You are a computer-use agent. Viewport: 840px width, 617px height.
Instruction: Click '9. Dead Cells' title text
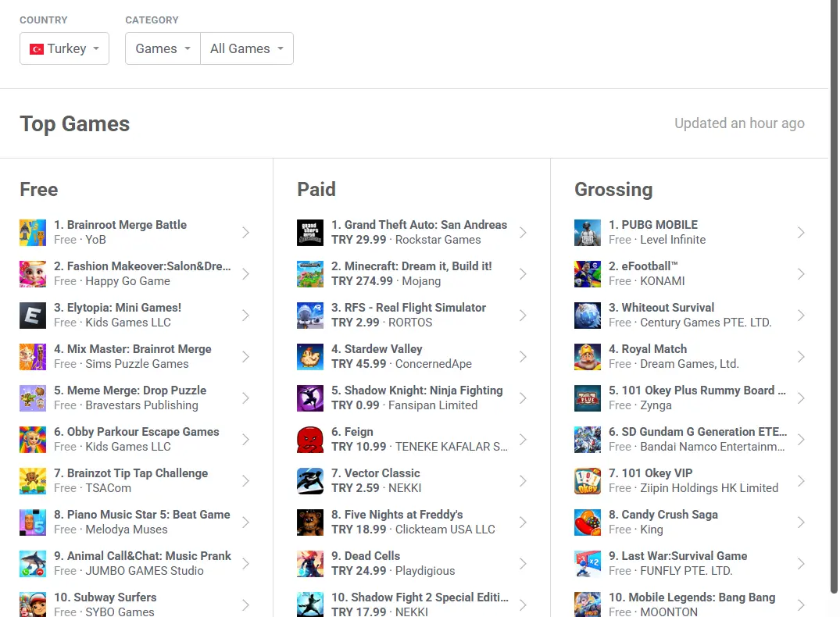point(366,556)
